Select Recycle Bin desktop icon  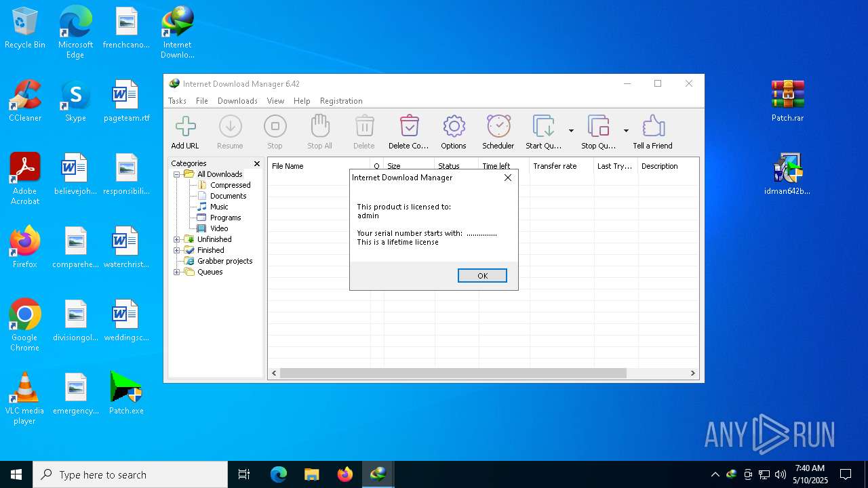coord(25,28)
